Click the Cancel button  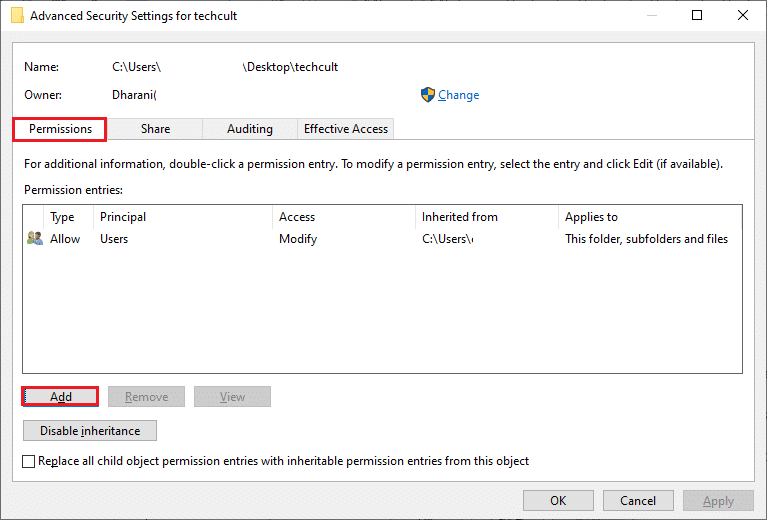[x=638, y=500]
